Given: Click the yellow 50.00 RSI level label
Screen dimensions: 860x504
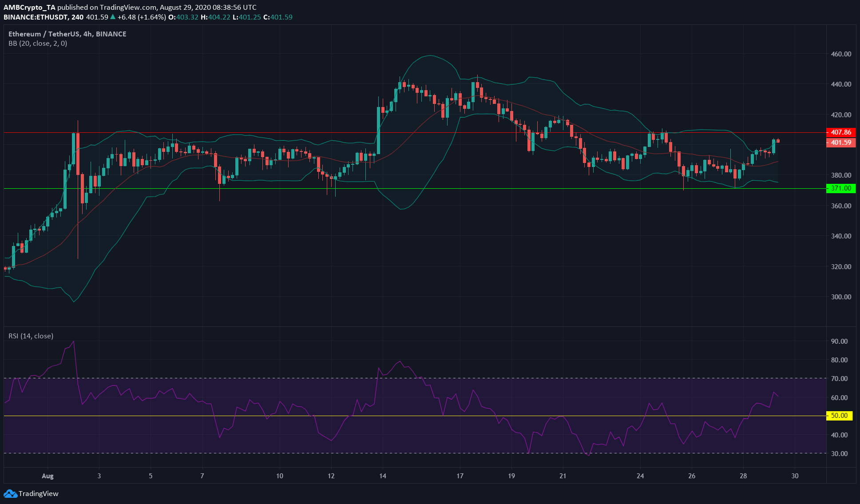Looking at the screenshot, I should click(839, 416).
